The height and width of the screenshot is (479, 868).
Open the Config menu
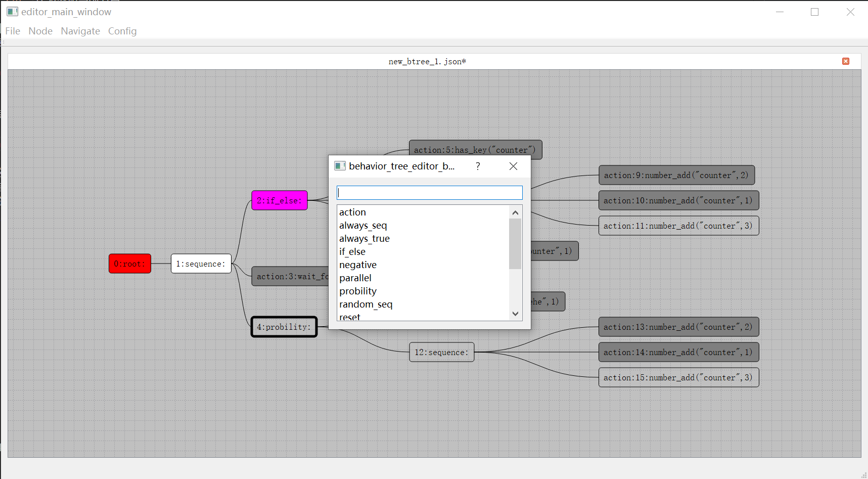pos(122,31)
